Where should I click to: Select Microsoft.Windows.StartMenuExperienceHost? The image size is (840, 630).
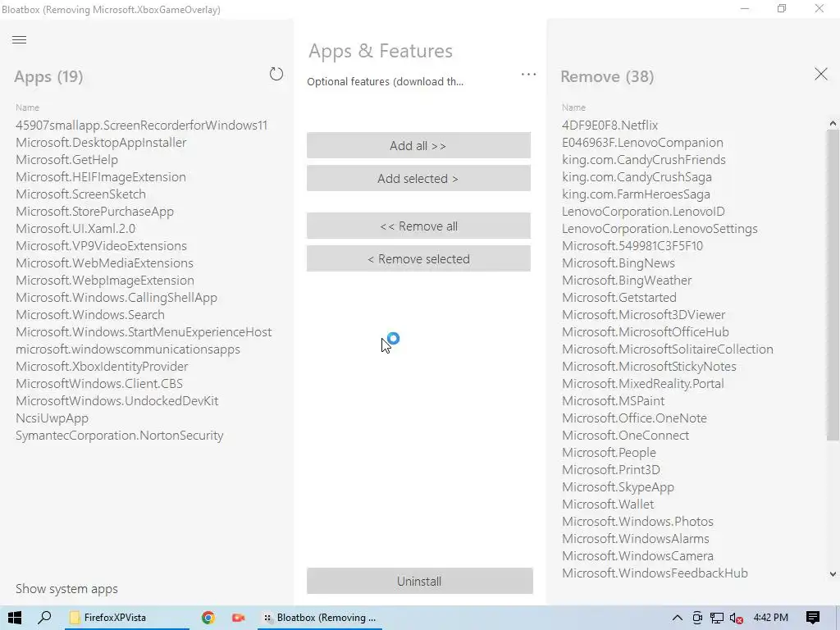pyautogui.click(x=144, y=332)
